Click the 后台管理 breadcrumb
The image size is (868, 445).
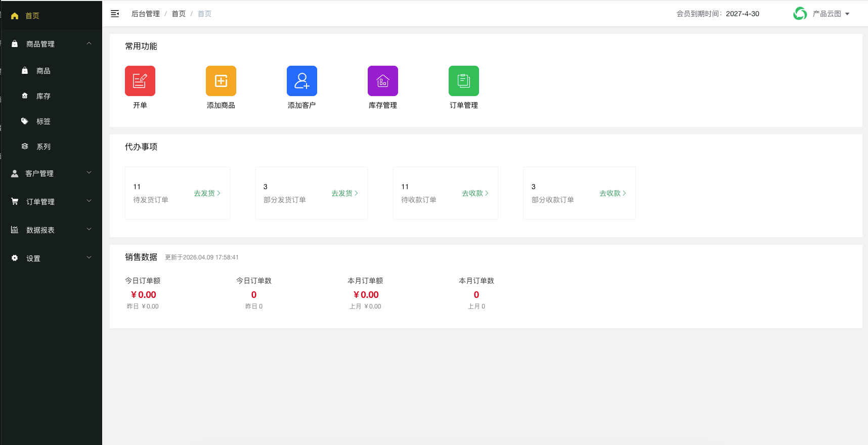coord(146,14)
